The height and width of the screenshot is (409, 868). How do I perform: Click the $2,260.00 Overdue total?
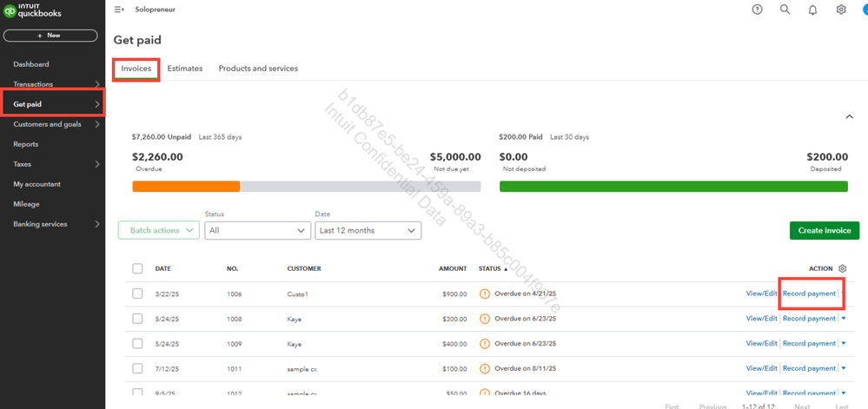point(157,157)
